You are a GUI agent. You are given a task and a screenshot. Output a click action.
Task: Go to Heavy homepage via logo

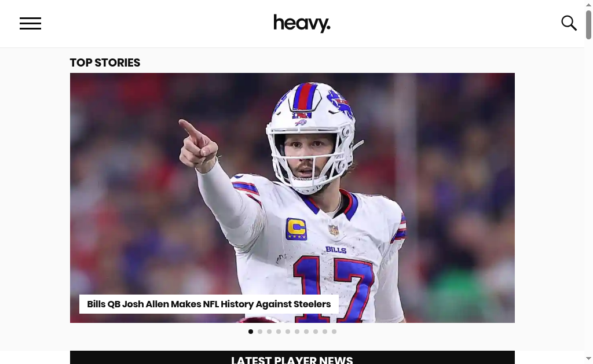[x=302, y=23]
